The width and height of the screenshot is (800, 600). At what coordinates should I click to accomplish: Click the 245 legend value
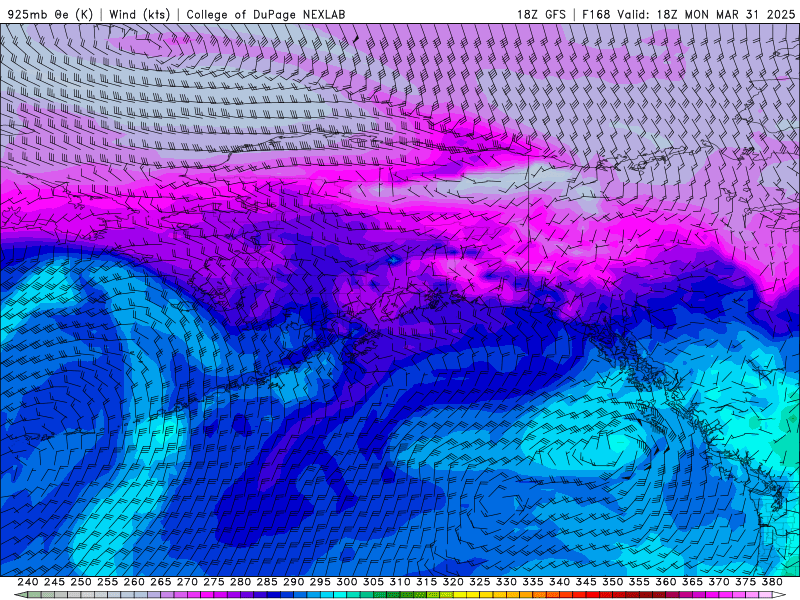(54, 582)
